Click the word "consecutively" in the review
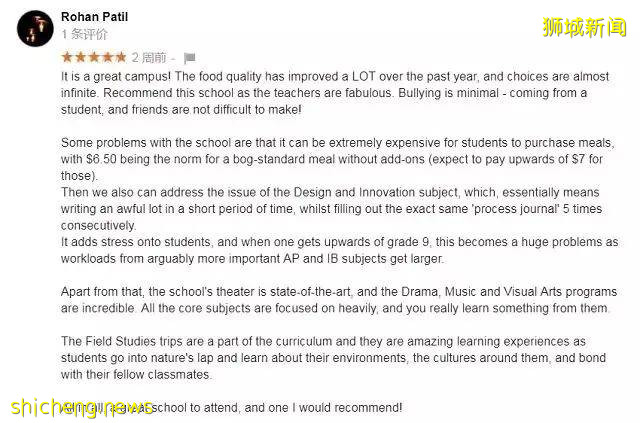This screenshot has width=640, height=423. pyautogui.click(x=98, y=226)
